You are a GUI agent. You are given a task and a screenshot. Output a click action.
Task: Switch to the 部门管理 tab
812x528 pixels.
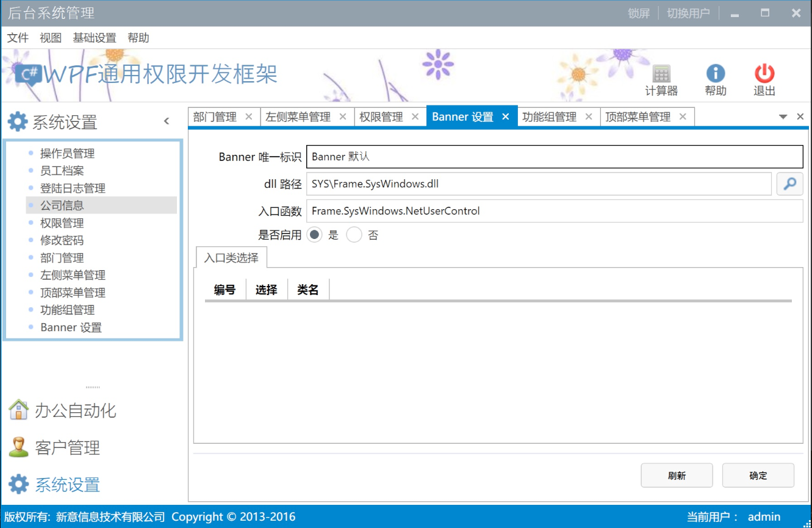(x=215, y=117)
